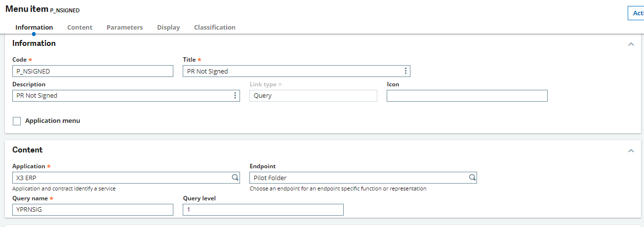
Task: Open the Description field three-dot menu
Action: 235,96
